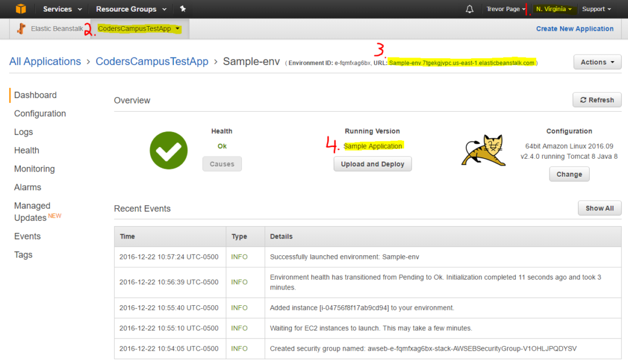Show All recent events

click(x=600, y=208)
